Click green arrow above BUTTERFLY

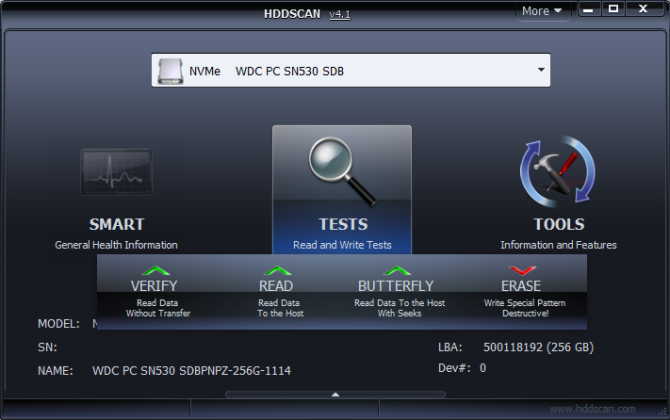point(397,270)
